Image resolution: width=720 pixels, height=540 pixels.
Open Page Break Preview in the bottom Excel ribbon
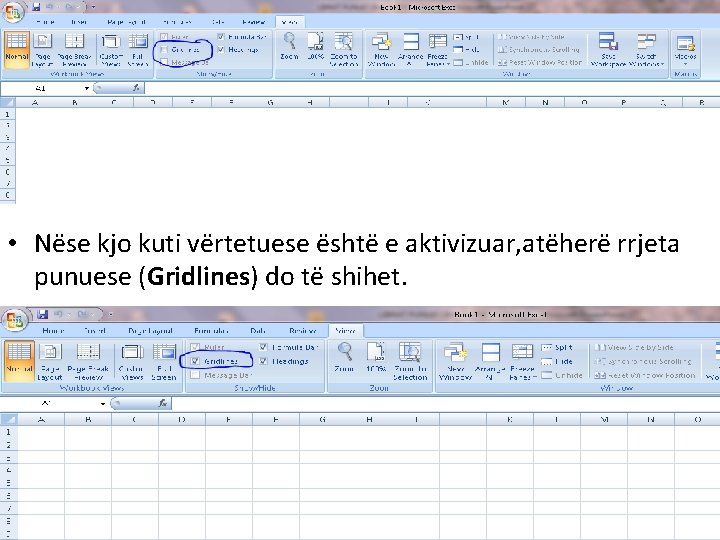[88, 361]
